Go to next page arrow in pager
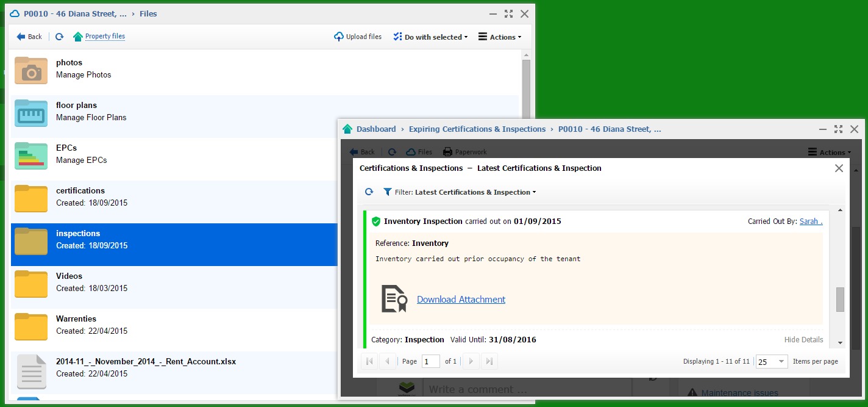The width and height of the screenshot is (868, 407). point(470,361)
